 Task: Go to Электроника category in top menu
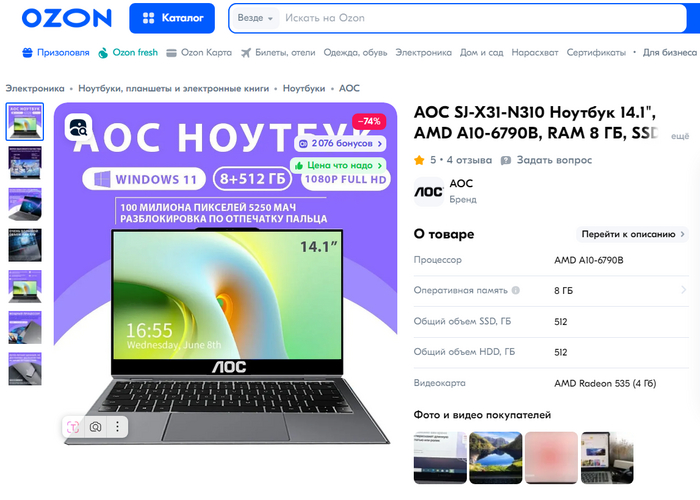[423, 53]
